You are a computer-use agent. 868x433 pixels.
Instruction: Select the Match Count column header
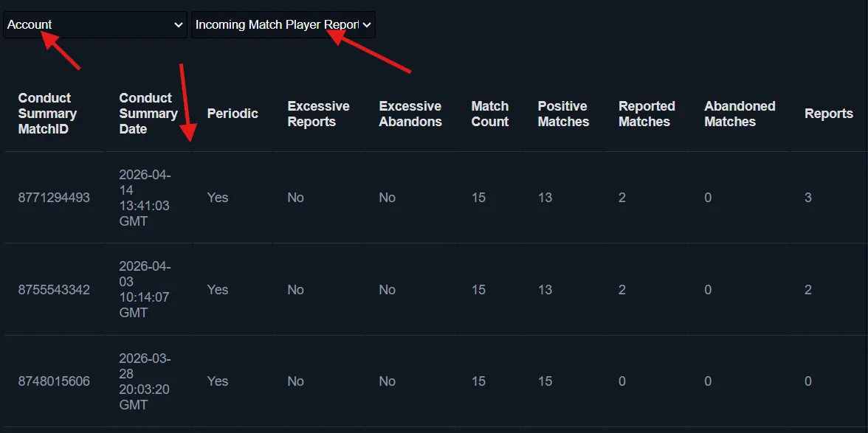[489, 114]
